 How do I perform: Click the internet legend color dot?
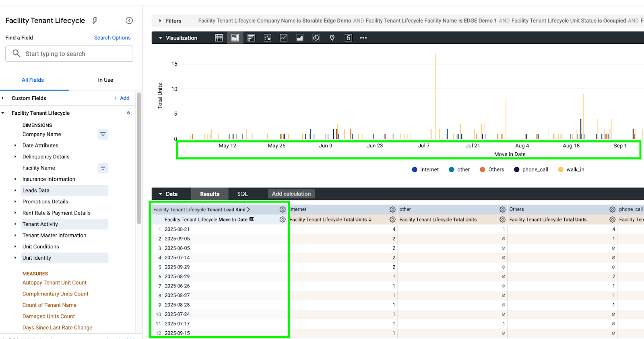pyautogui.click(x=415, y=169)
